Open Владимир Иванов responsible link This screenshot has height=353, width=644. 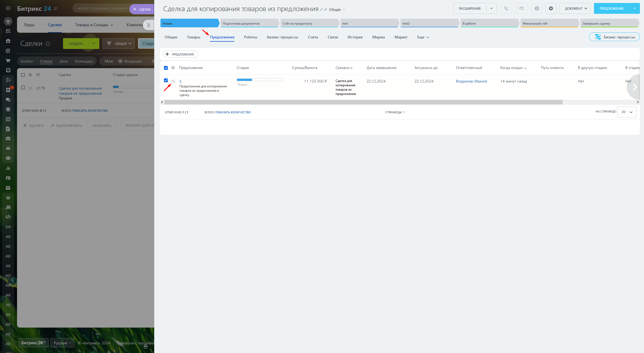(x=471, y=81)
